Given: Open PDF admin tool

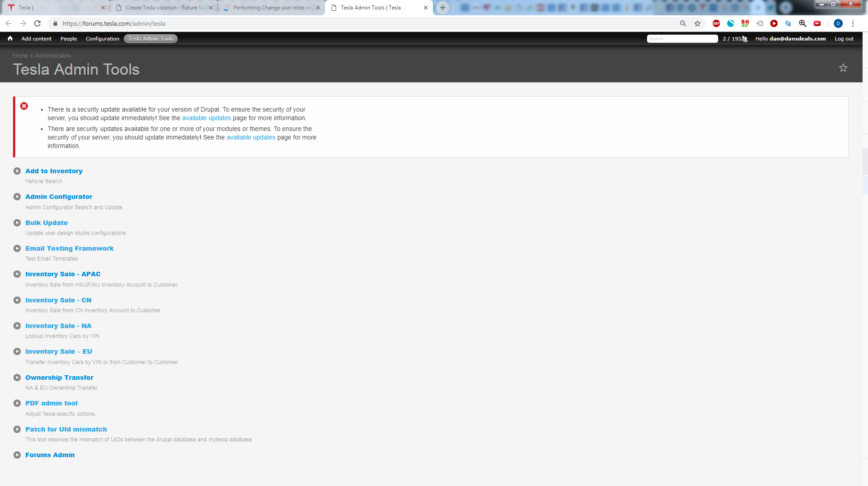Looking at the screenshot, I should (x=51, y=403).
